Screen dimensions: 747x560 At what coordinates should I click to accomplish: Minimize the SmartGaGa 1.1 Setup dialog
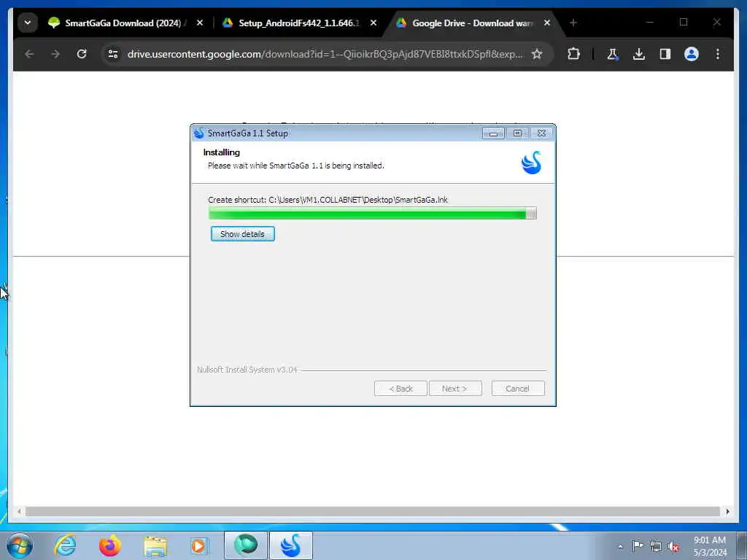[x=493, y=133]
